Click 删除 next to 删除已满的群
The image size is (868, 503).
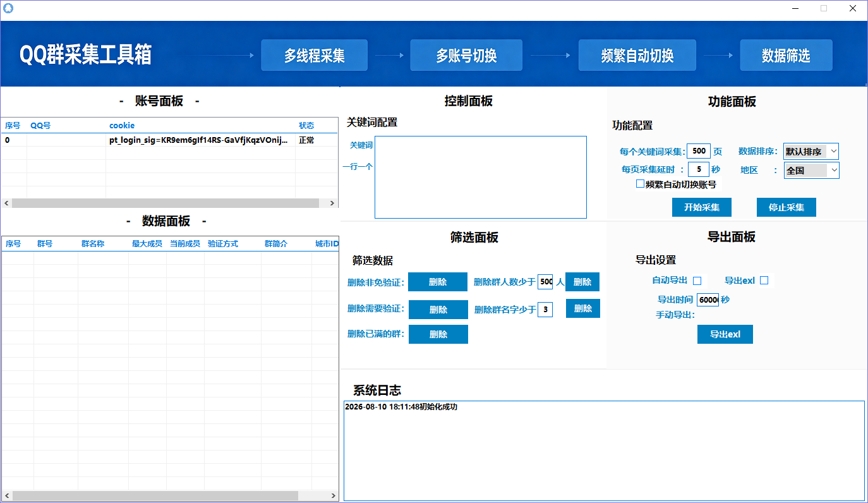(x=438, y=334)
